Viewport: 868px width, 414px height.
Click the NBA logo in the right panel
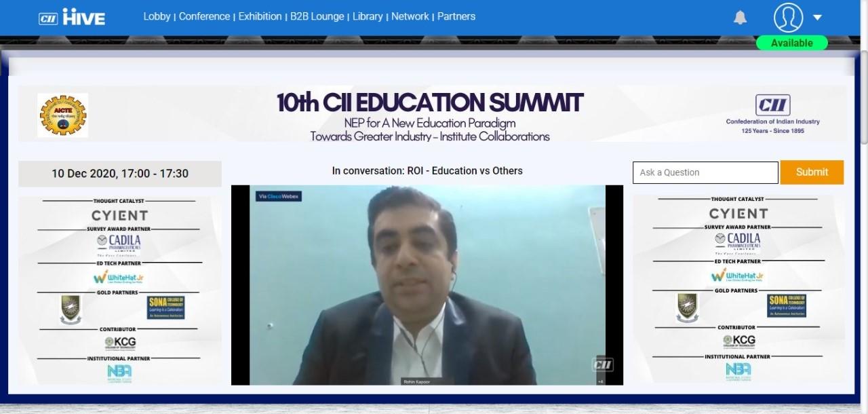click(x=738, y=370)
